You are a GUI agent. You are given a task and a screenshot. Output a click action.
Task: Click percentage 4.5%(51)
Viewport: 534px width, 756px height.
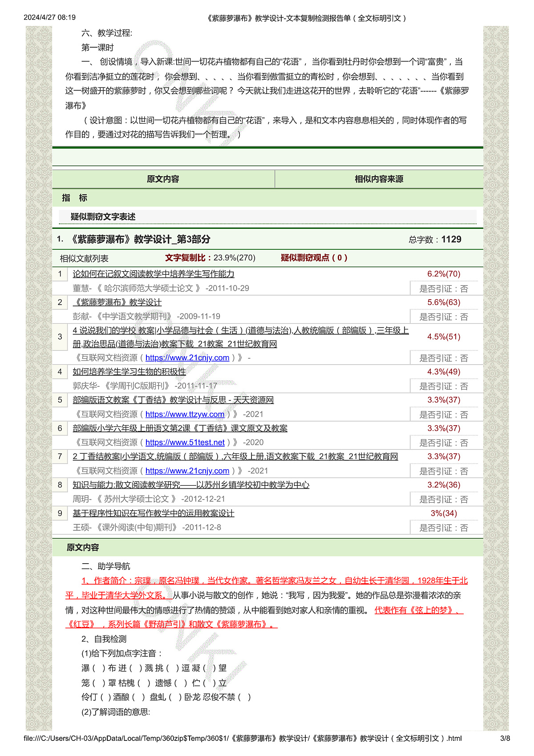pyautogui.click(x=444, y=337)
